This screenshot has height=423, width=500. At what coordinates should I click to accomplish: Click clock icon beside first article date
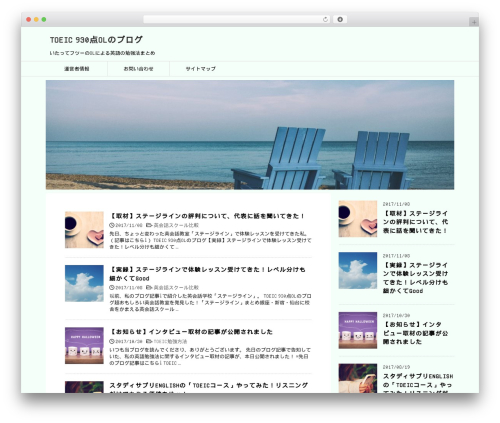pyautogui.click(x=112, y=225)
